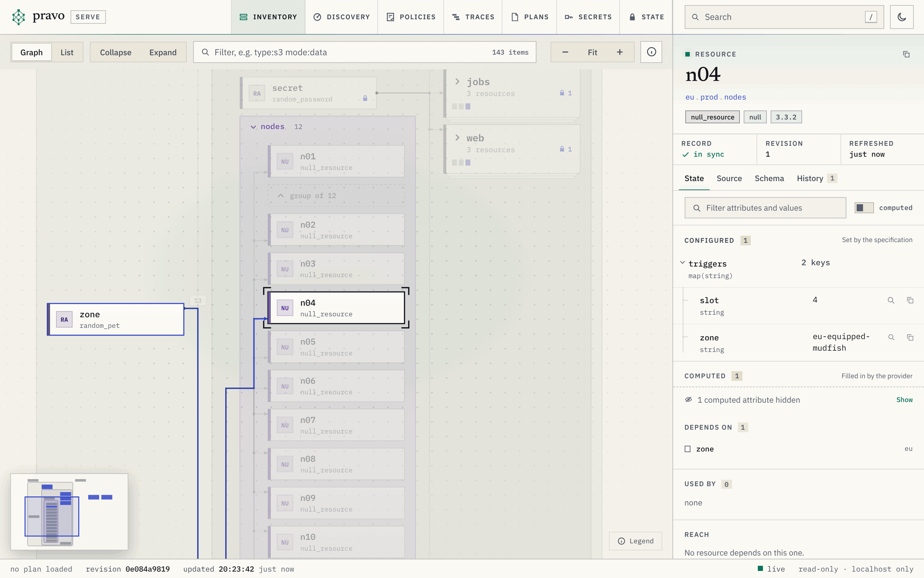Select the n05 node in graph

tap(336, 347)
